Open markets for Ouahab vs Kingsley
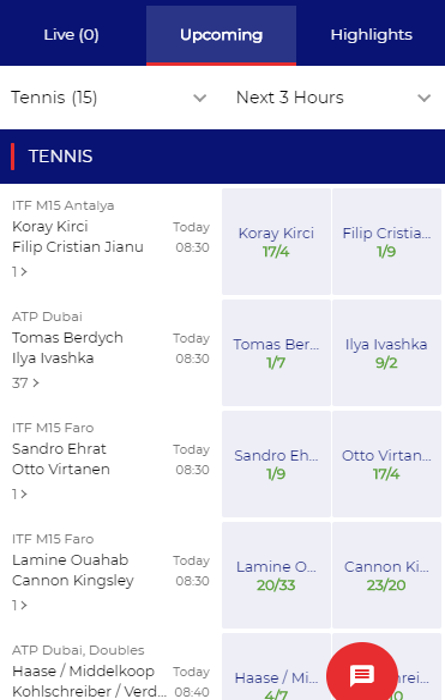This screenshot has width=445, height=700. click(x=20, y=605)
